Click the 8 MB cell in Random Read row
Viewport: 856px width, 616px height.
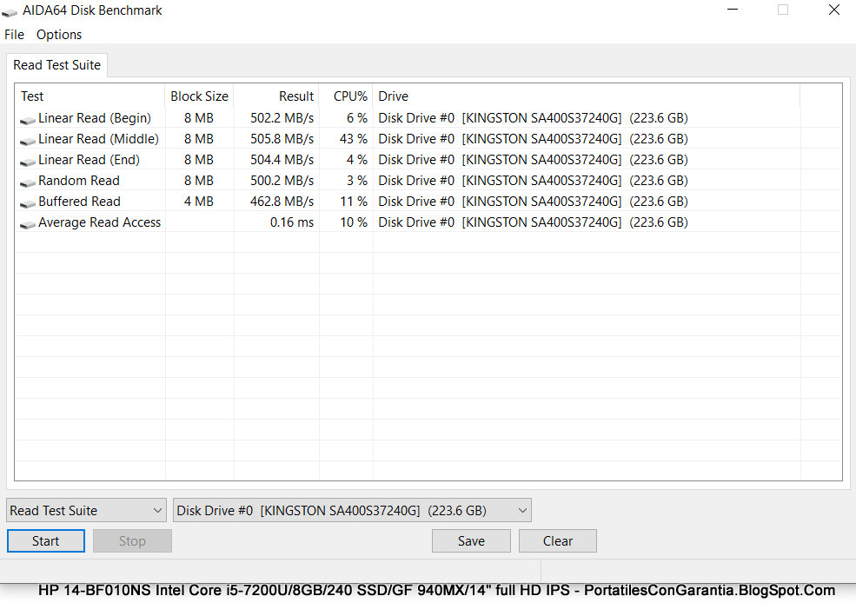point(199,181)
